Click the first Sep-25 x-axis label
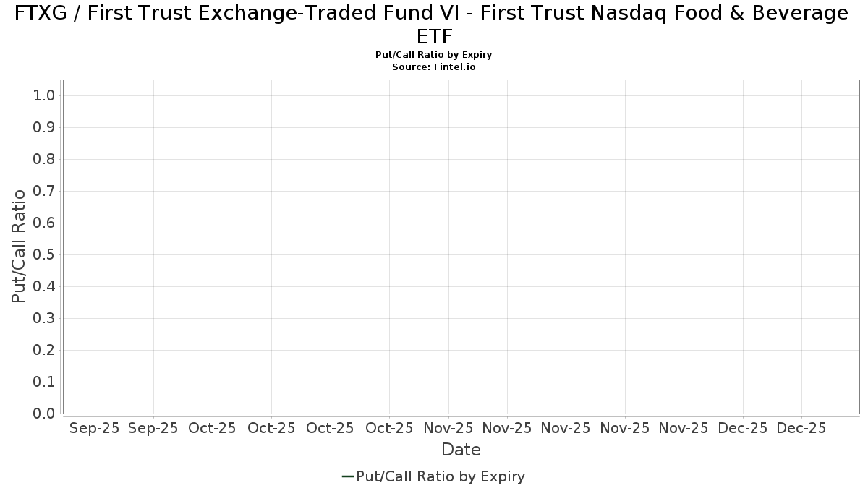This screenshot has height=488, width=868. (95, 428)
